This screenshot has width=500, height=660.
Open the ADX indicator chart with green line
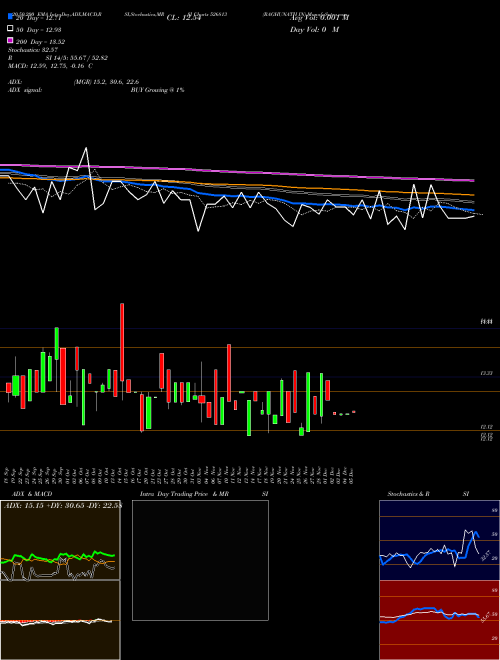pyautogui.click(x=60, y=540)
